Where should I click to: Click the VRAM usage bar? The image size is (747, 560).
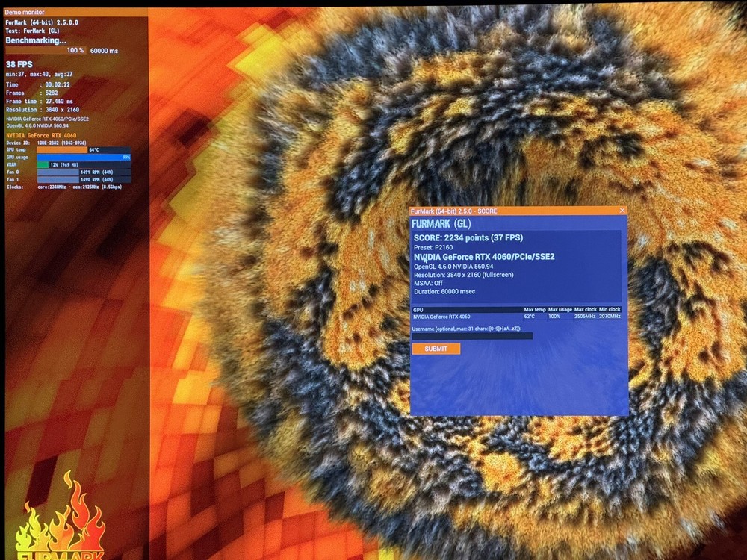(84, 165)
